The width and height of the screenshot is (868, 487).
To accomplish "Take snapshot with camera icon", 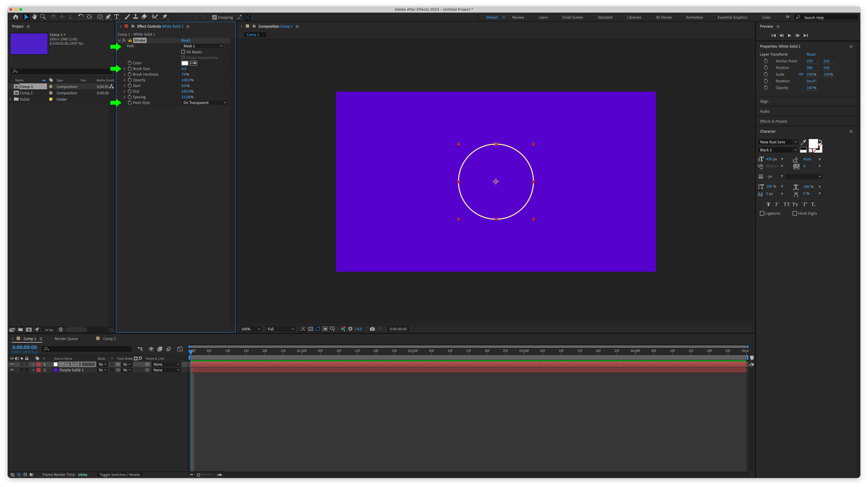I will [x=372, y=329].
